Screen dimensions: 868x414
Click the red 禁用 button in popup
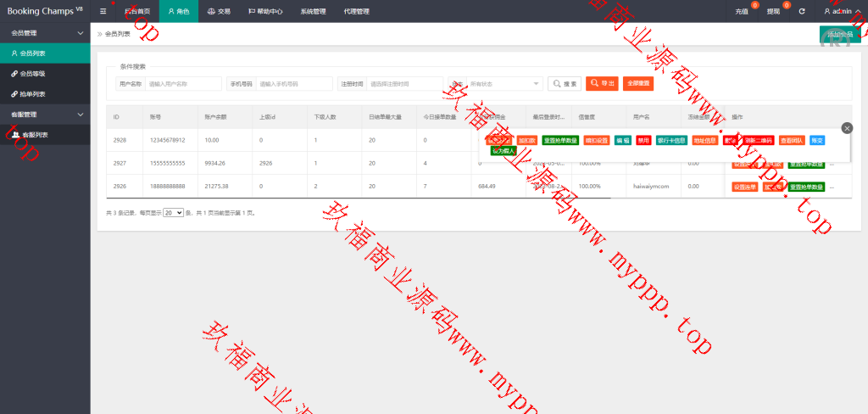[x=643, y=140]
